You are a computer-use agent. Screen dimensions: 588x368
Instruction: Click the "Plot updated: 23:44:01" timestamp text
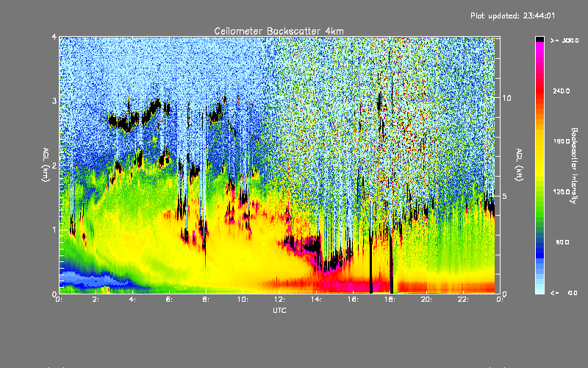point(512,15)
